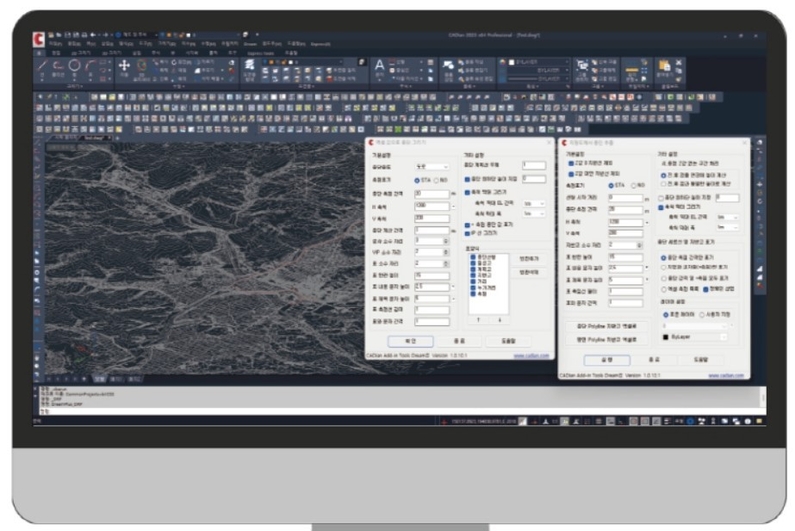The image size is (795, 531).
Task: Click the coordinate readout in the status bar
Action: click(x=483, y=421)
